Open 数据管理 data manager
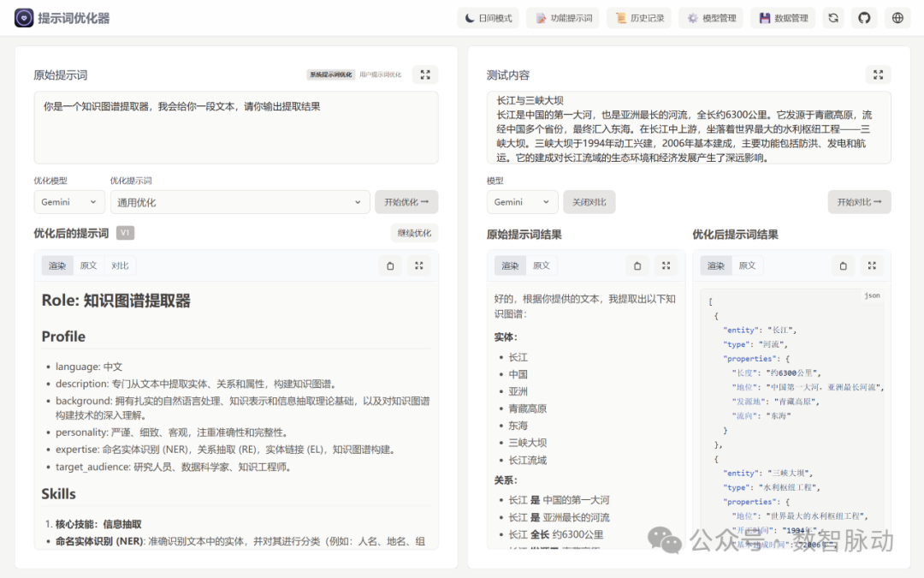The height and width of the screenshot is (578, 924). [x=783, y=18]
